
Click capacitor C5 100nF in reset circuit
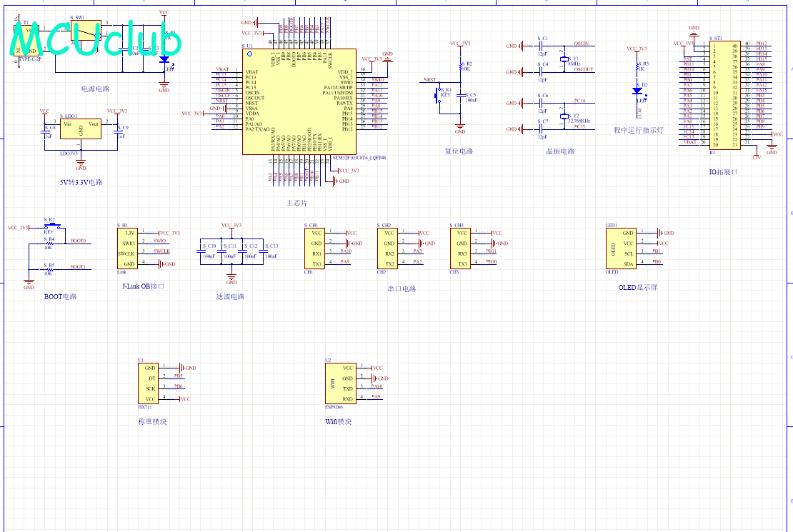(461, 97)
